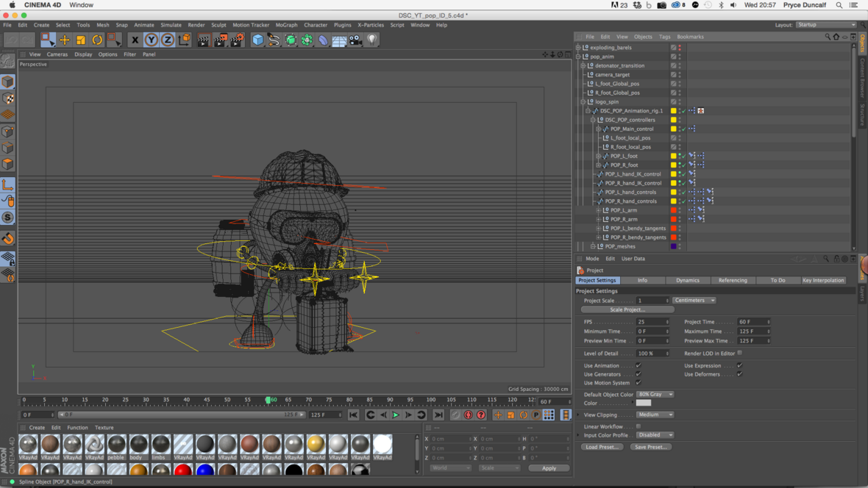Toggle the X axis lock

coord(135,40)
